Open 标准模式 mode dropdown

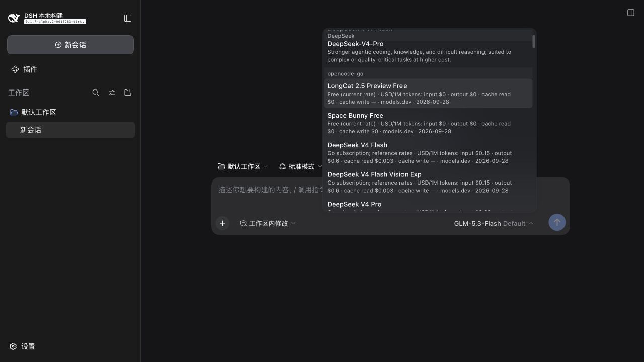coord(301,166)
